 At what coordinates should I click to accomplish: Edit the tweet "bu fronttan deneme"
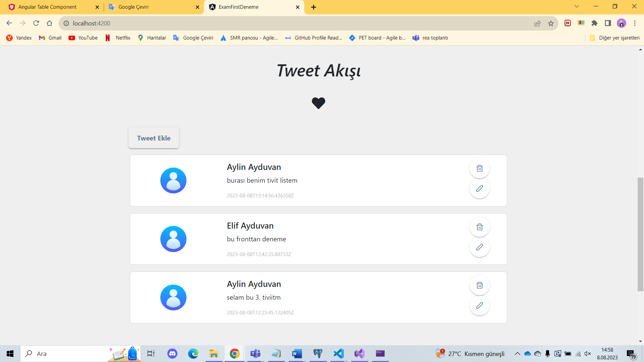(480, 247)
